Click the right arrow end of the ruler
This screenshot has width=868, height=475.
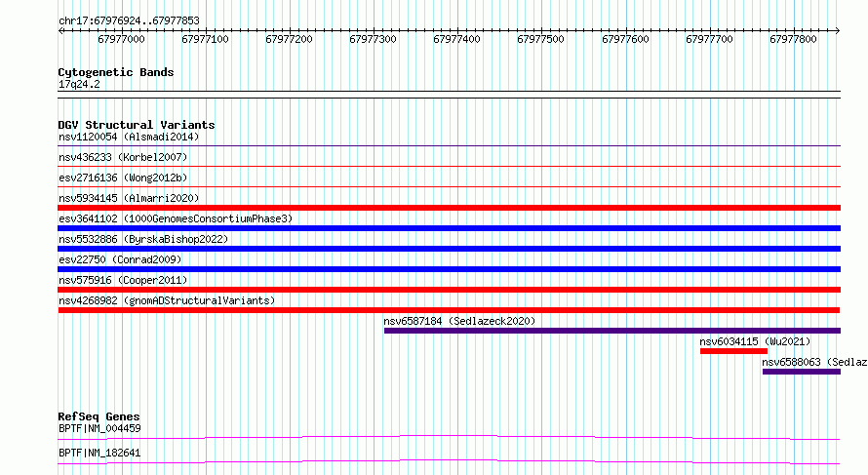point(838,30)
